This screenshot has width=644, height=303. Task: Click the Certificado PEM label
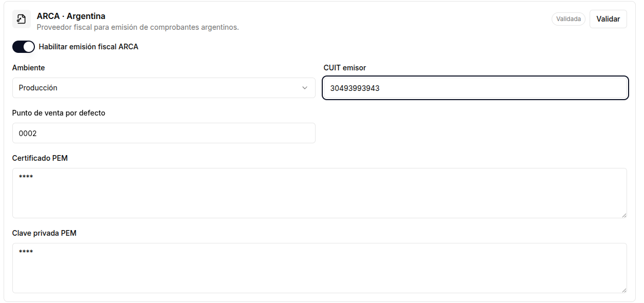[40, 158]
